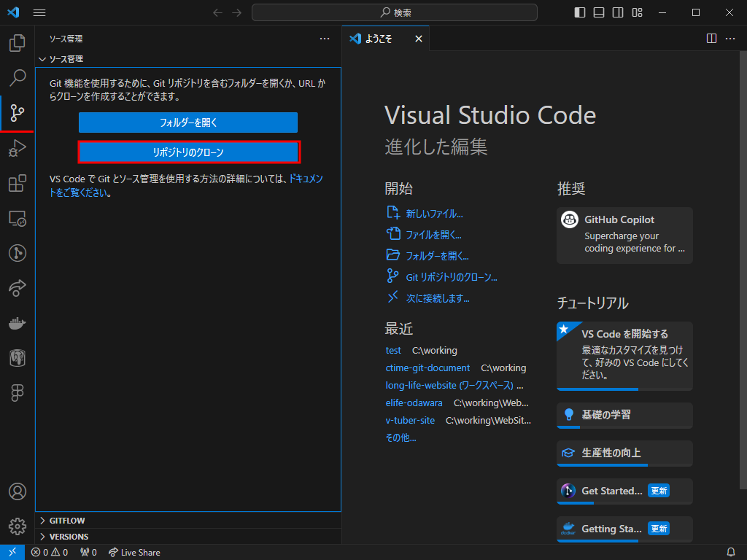
Task: Click the 検索 command center search box
Action: (395, 12)
